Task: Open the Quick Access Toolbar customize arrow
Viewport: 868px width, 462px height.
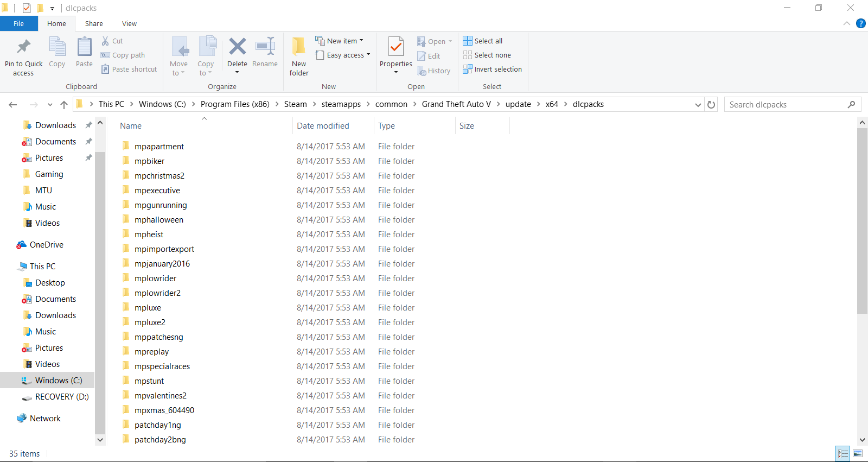Action: click(53, 8)
